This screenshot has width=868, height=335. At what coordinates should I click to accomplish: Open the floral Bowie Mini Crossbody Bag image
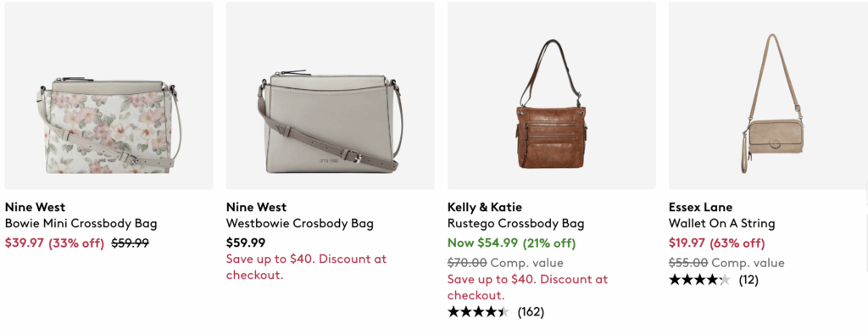click(108, 96)
